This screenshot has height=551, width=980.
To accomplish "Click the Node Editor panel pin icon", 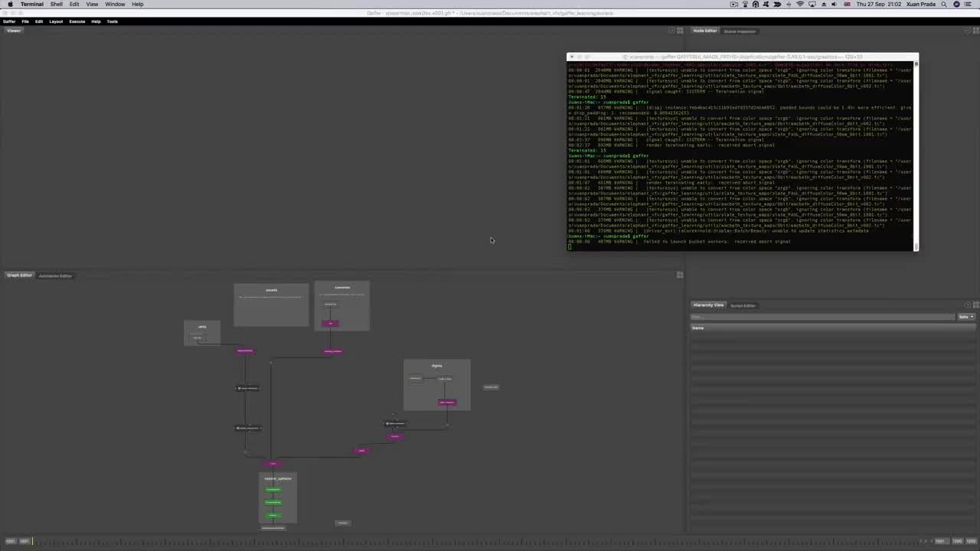I will click(968, 31).
